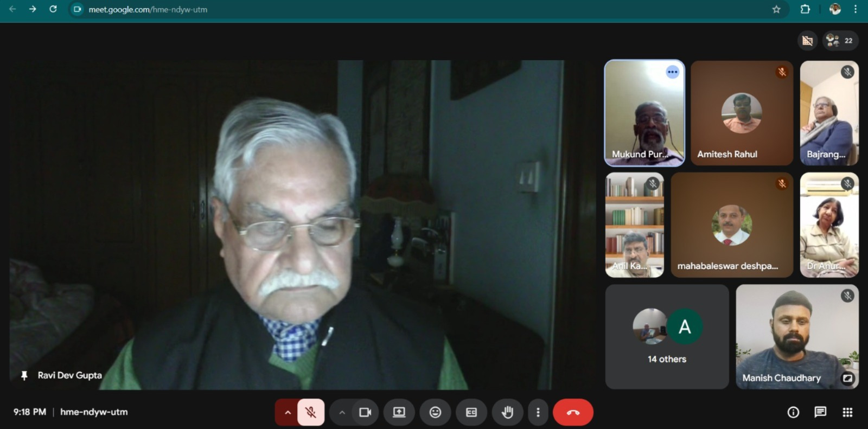
Task: Open the activities grid icon
Action: coord(847,412)
